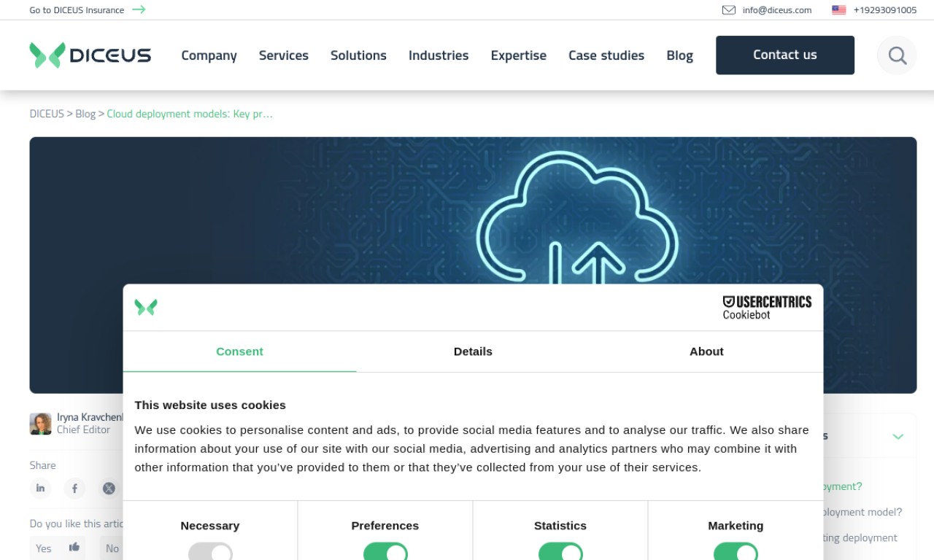Click the Contact us button
Viewport: 934px width, 560px height.
pyautogui.click(x=785, y=55)
